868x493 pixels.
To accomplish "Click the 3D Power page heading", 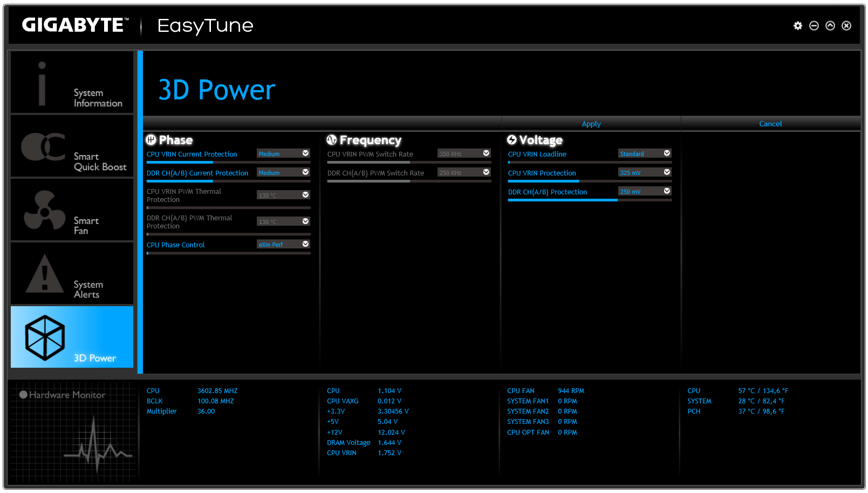I will [x=217, y=90].
